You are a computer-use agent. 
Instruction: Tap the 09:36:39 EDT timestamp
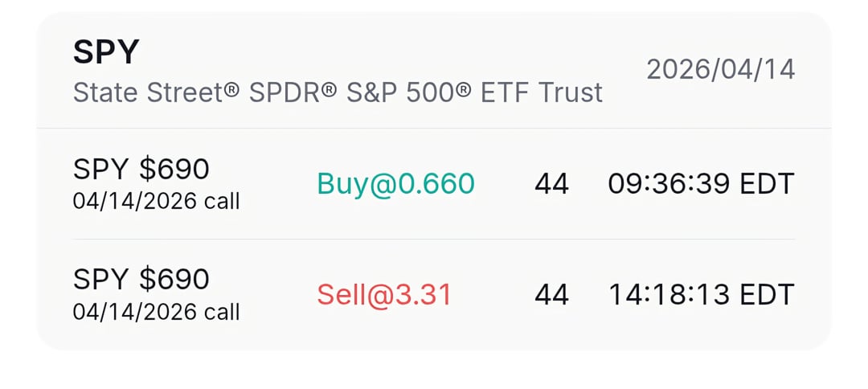click(x=701, y=184)
